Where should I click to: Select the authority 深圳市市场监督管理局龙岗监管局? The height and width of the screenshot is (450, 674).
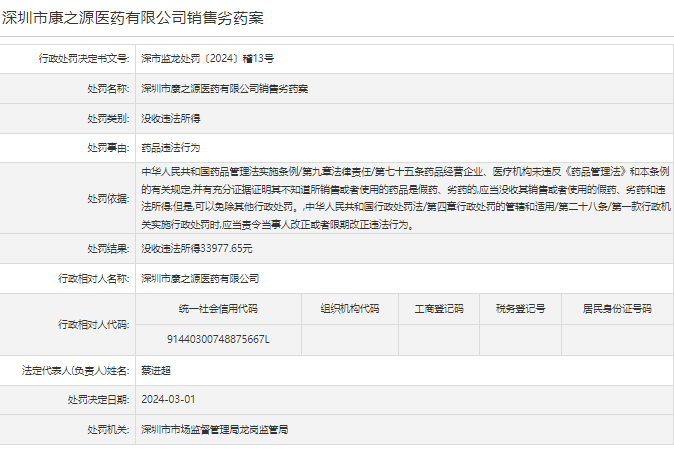coord(214,429)
